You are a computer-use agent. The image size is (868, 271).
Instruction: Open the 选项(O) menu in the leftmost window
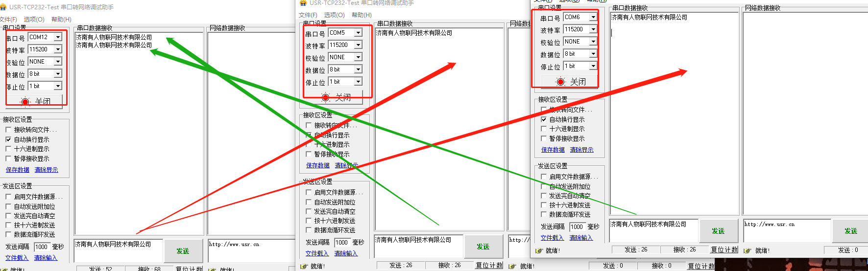[34, 20]
